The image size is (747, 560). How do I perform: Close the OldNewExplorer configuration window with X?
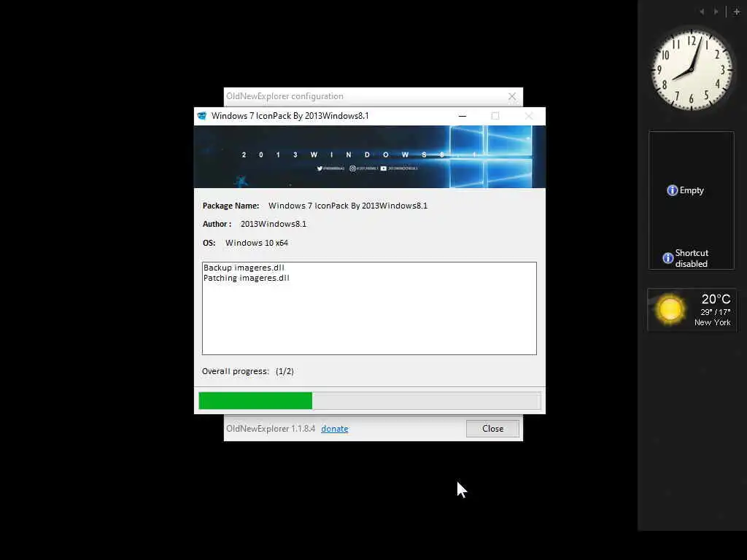coord(512,97)
